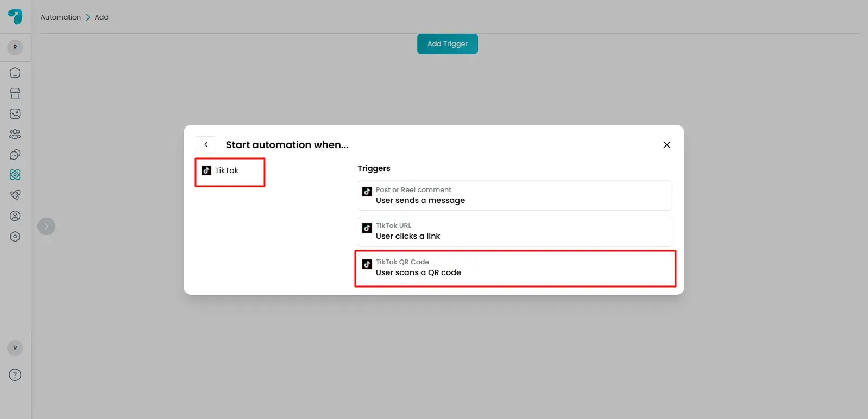Choose 'User clicks a link' trigger

pyautogui.click(x=514, y=231)
